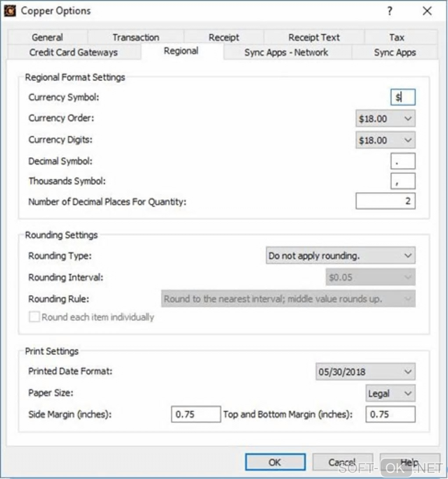This screenshot has width=448, height=479.
Task: Open the Transaction tab
Action: point(136,37)
